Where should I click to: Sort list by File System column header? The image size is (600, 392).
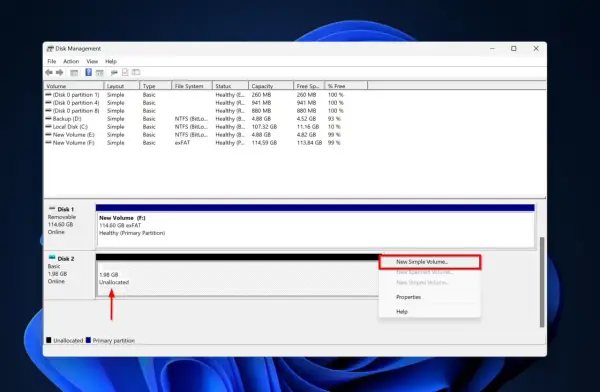click(x=192, y=86)
